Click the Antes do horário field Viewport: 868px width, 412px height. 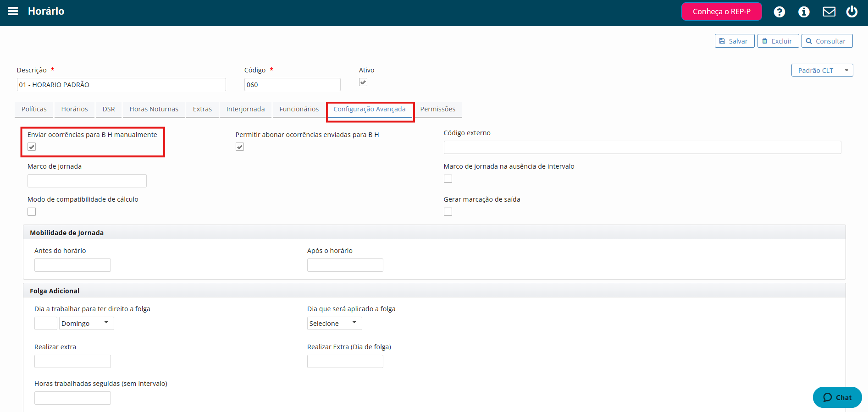(72, 265)
